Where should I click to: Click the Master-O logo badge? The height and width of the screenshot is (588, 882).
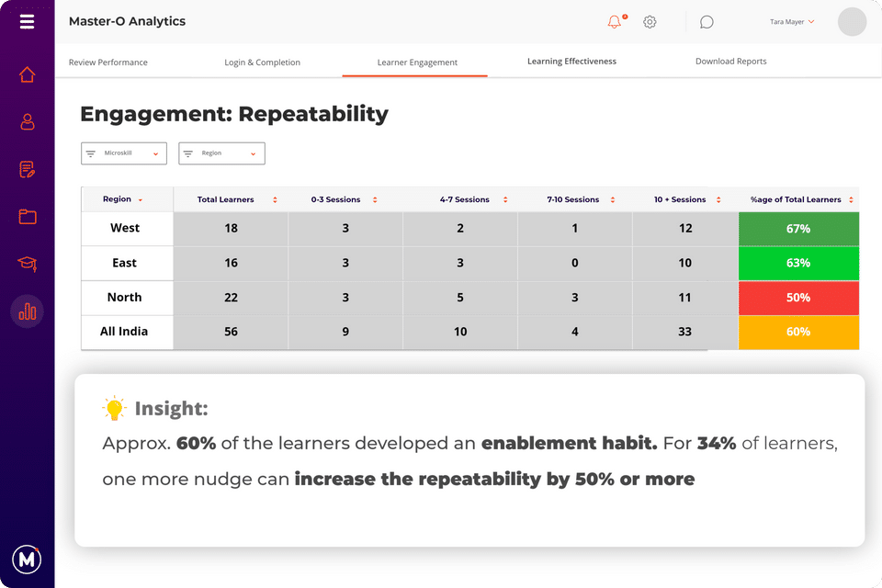click(x=27, y=559)
